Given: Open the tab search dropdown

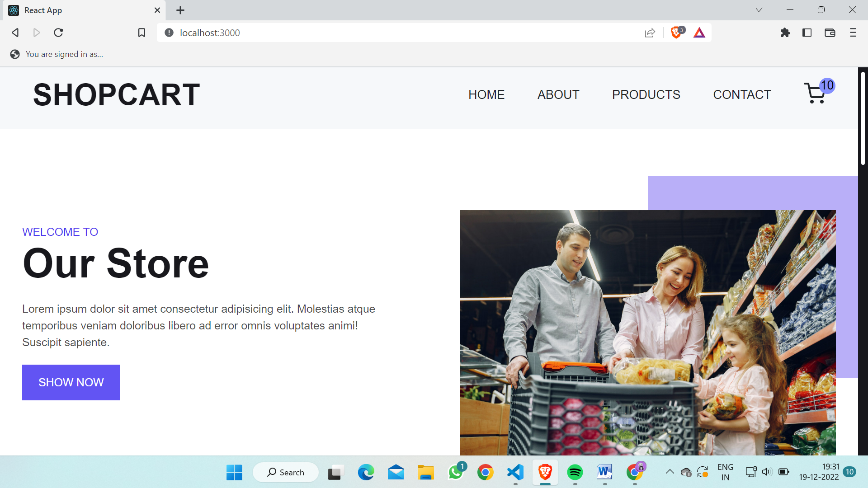Looking at the screenshot, I should (759, 9).
